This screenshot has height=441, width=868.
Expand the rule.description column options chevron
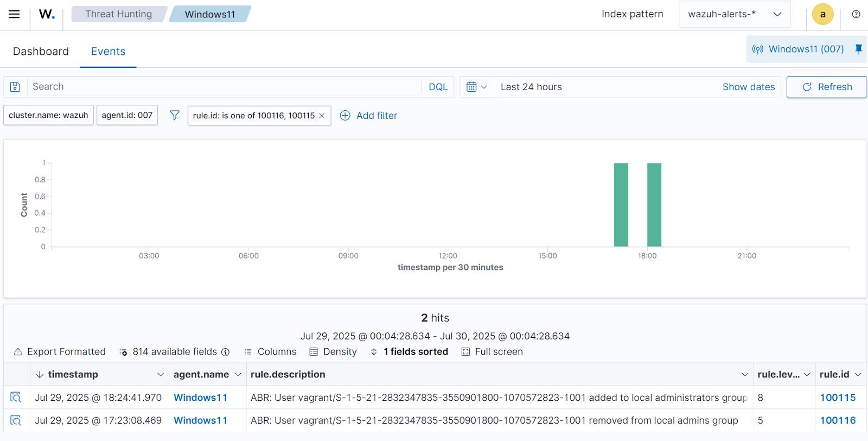click(x=745, y=375)
